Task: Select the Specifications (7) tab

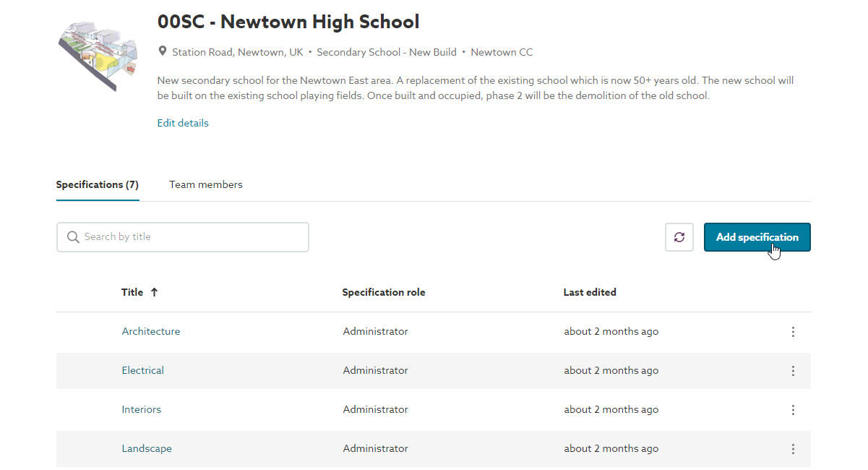Action: pos(98,185)
